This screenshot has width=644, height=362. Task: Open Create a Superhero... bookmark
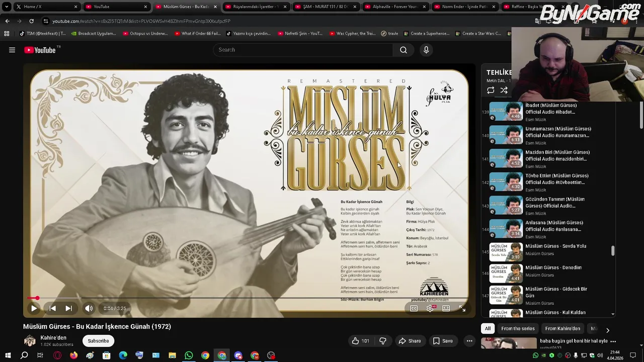tap(427, 34)
